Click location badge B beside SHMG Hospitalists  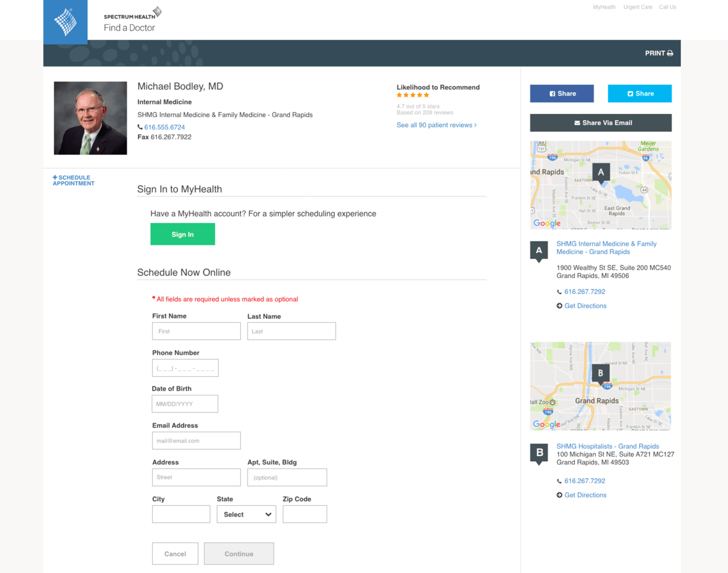coord(539,454)
